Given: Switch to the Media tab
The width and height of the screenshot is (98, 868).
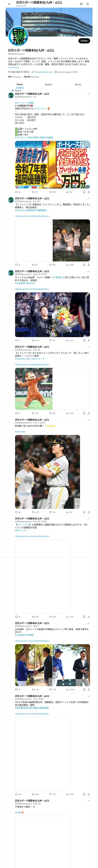Looking at the screenshot, I should click(78, 85).
